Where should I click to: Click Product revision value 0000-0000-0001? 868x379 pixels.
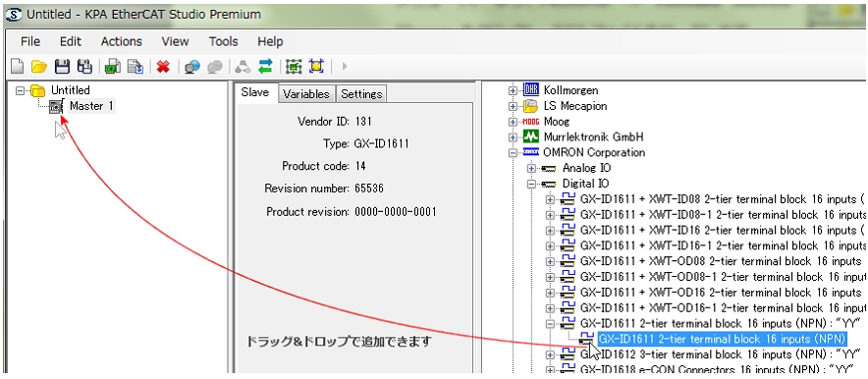point(396,211)
